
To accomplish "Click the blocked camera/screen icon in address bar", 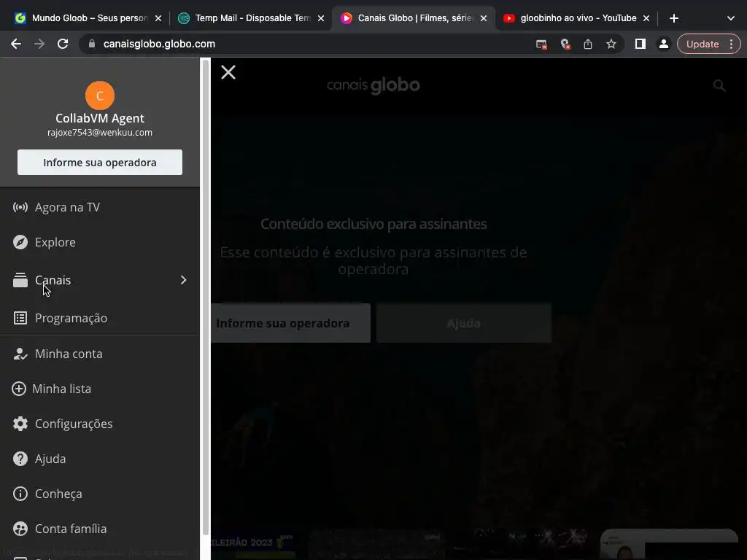I will (x=541, y=44).
